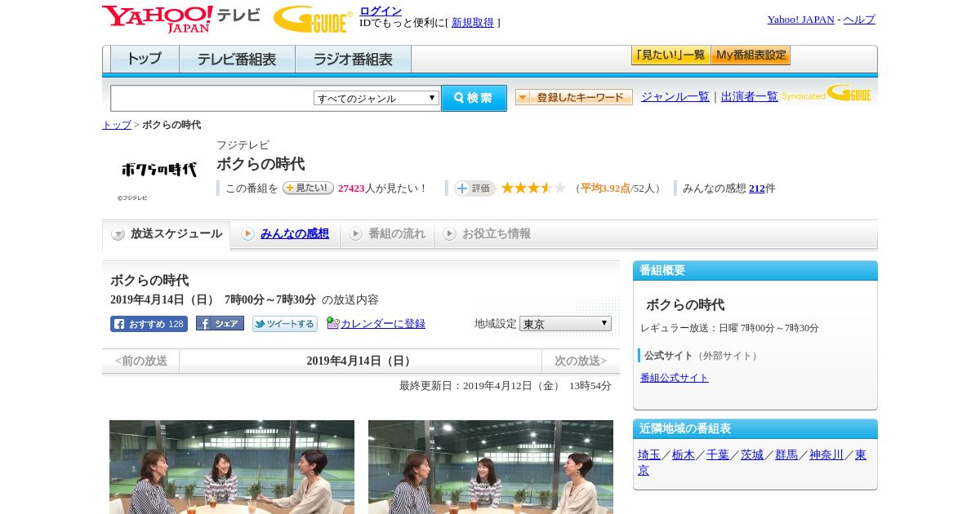Click the calendar plus icon

click(332, 323)
